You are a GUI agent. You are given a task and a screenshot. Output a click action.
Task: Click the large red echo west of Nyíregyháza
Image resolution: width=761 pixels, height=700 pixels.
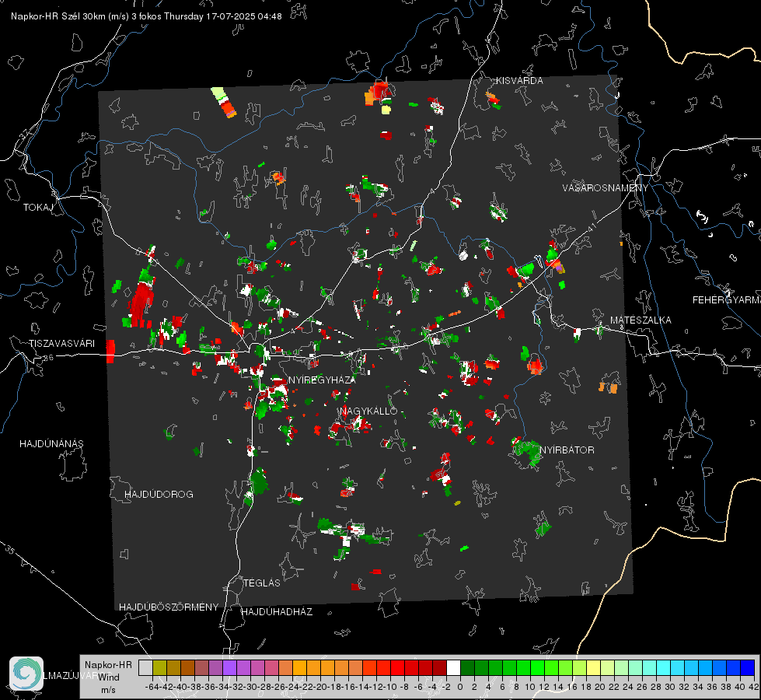coord(141,303)
